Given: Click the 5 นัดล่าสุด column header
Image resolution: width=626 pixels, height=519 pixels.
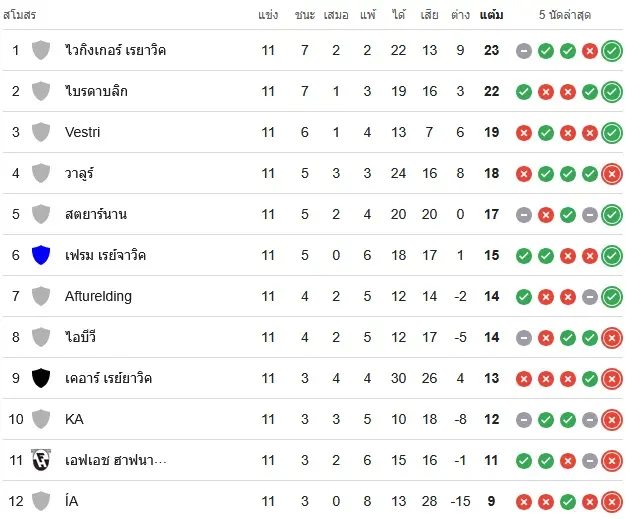Looking at the screenshot, I should [x=565, y=15].
